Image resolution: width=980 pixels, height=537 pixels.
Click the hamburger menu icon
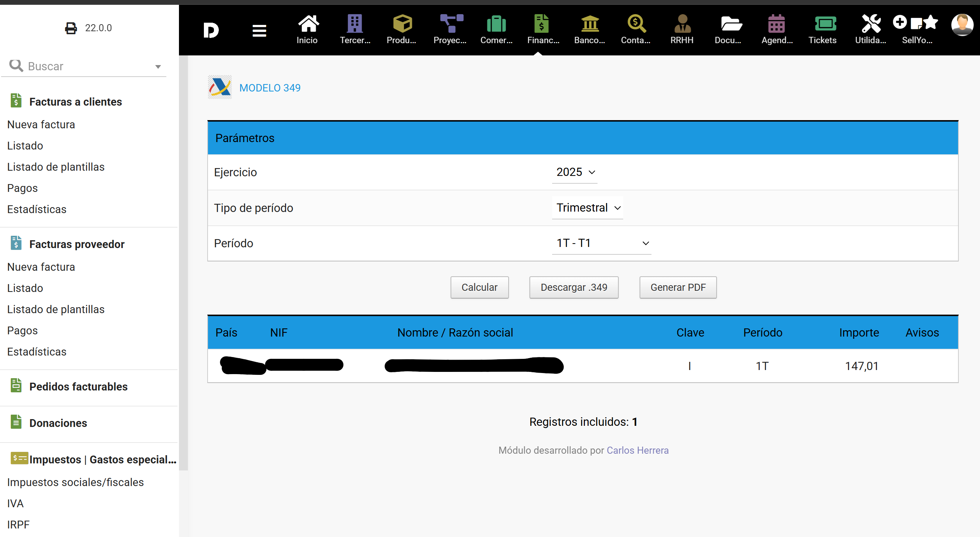coord(259,30)
